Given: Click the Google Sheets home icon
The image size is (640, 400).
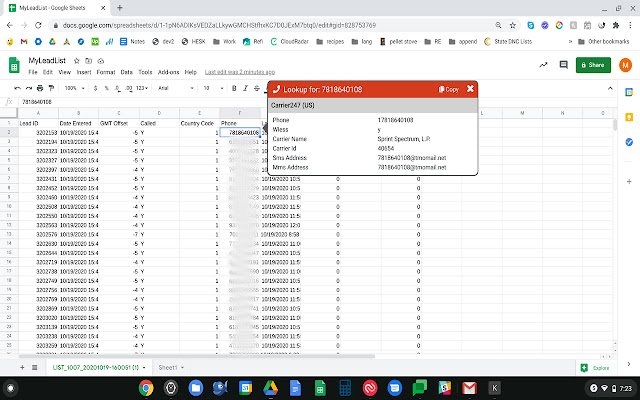Looking at the screenshot, I should pos(15,66).
